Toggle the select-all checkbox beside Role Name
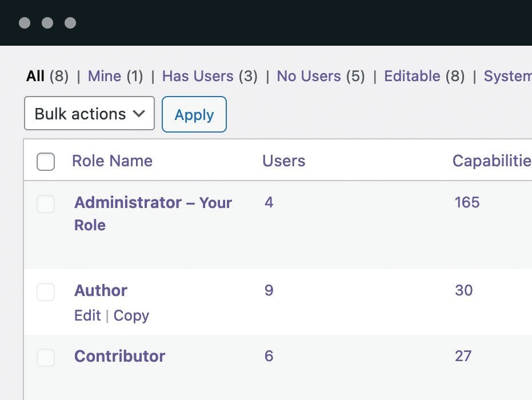 click(46, 162)
